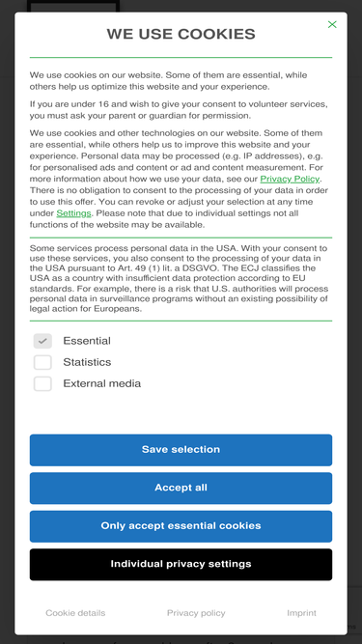
Task: Close the cookie dialog with the X icon
Action: click(x=332, y=25)
